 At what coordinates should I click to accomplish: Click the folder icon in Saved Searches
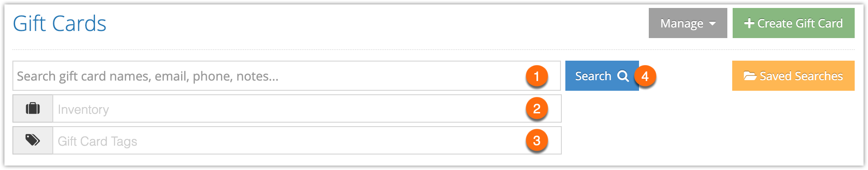click(x=750, y=76)
